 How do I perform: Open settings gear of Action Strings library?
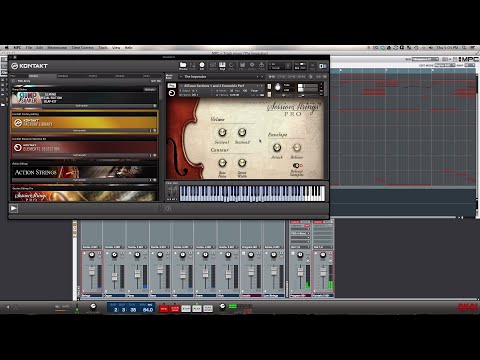click(154, 180)
